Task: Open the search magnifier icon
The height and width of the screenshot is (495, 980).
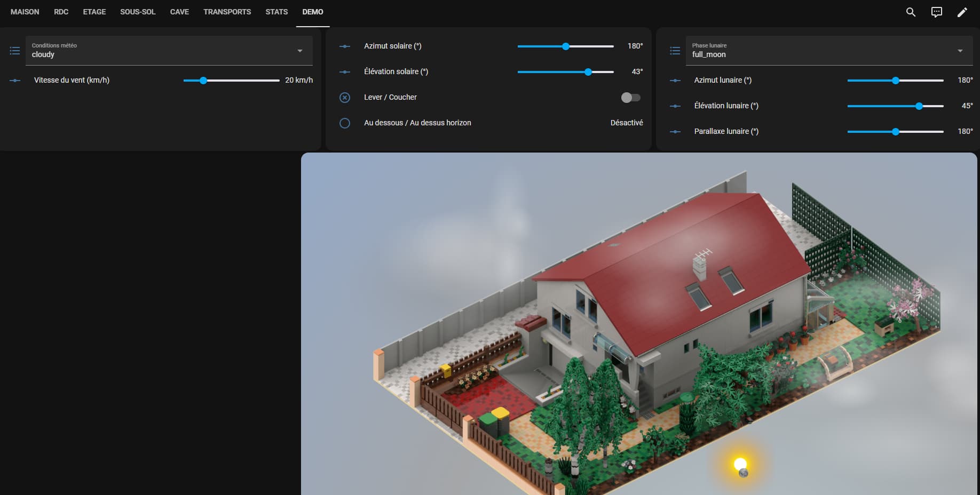Action: (911, 12)
